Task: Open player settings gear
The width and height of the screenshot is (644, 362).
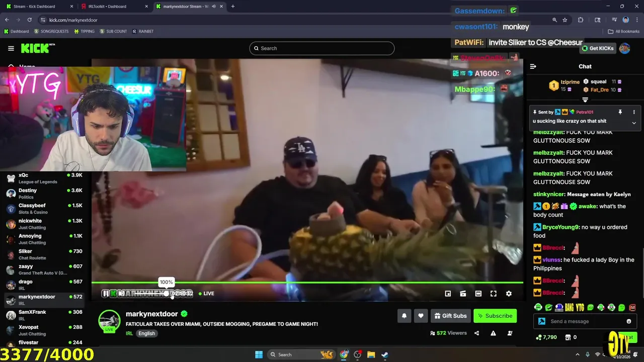Action: click(x=509, y=294)
